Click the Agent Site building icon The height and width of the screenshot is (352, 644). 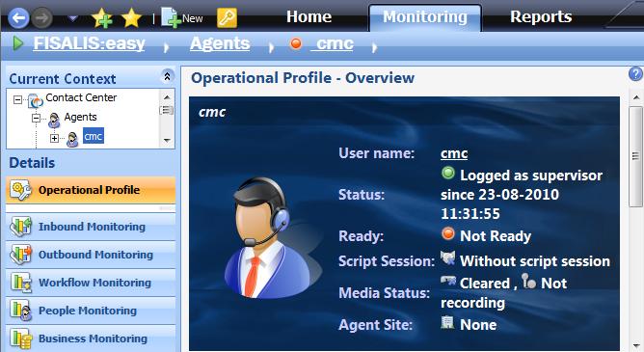coord(447,322)
